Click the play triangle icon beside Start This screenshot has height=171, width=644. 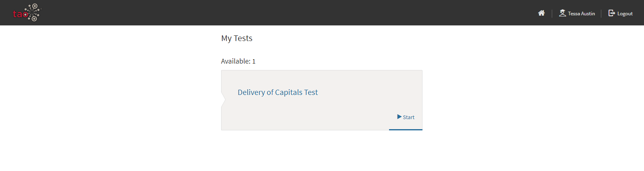click(399, 117)
